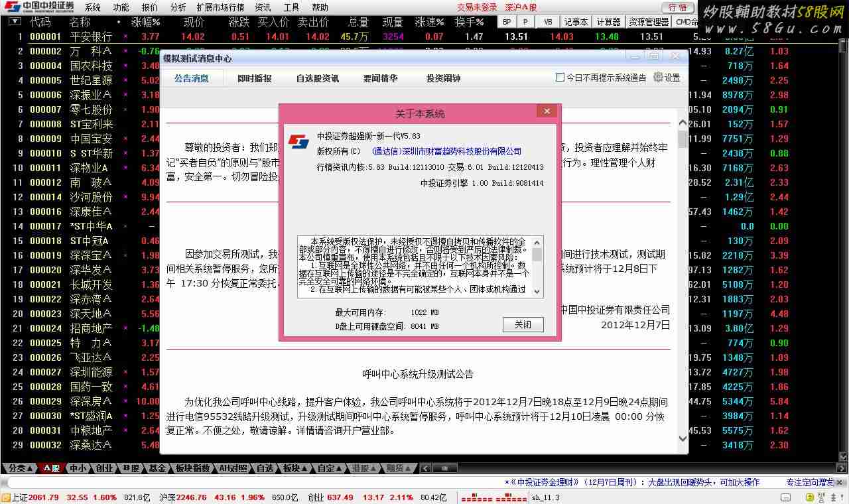Click the 中国中投证券 logo at top left
Image resolution: width=849 pixels, height=504 pixels.
click(38, 7)
